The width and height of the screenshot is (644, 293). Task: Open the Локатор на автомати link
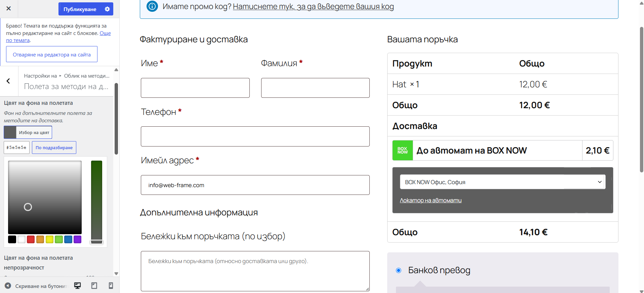click(x=431, y=200)
